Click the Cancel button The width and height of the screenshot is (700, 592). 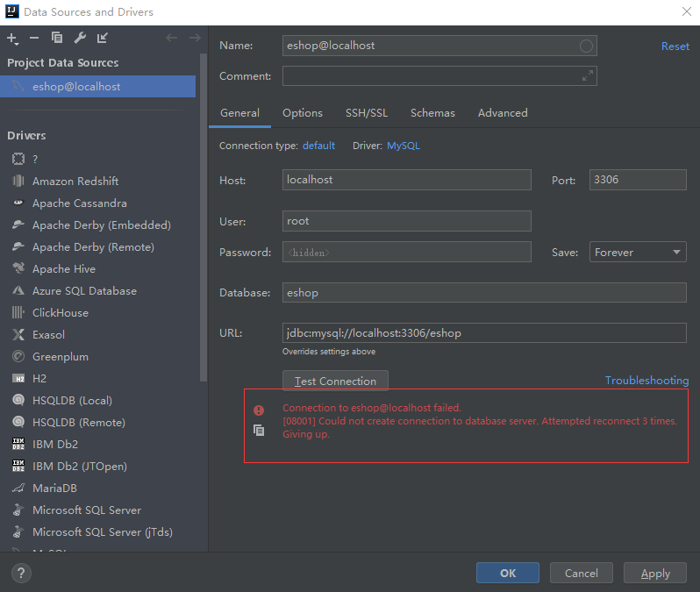click(582, 573)
